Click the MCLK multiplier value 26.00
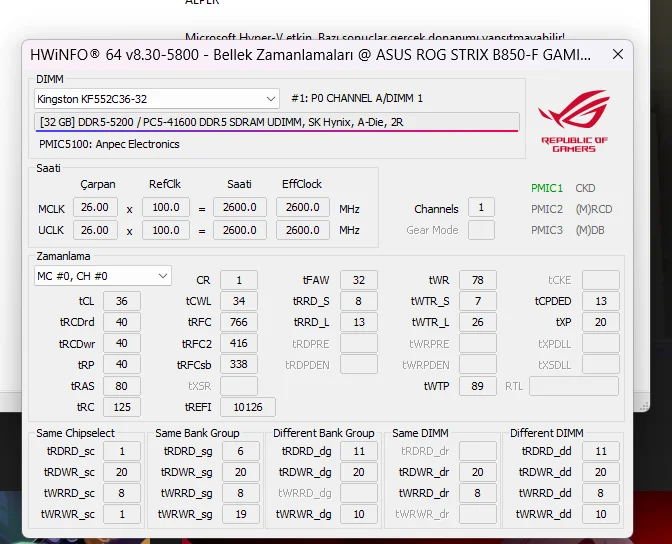The width and height of the screenshot is (672, 544). (x=95, y=207)
